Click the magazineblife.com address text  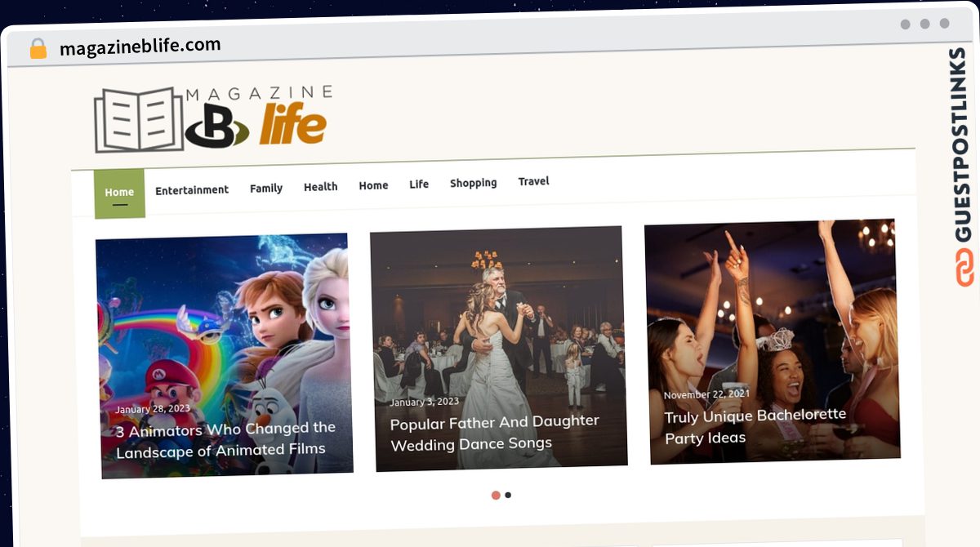[x=140, y=47]
